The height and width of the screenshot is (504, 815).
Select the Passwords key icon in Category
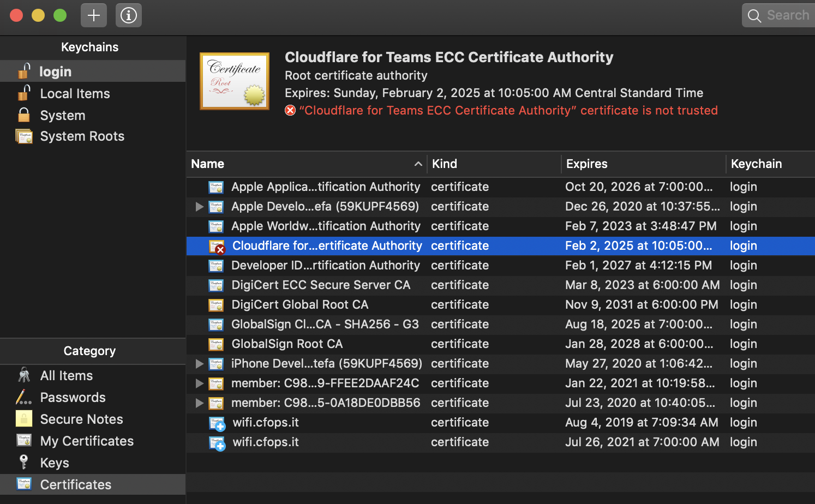[23, 397]
